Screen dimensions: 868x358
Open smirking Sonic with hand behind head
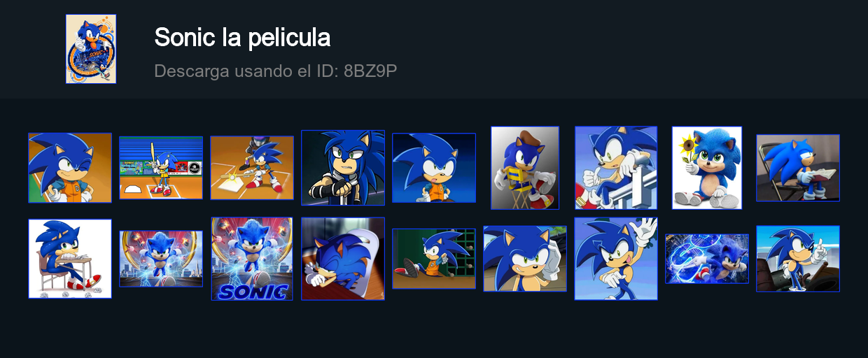525,259
